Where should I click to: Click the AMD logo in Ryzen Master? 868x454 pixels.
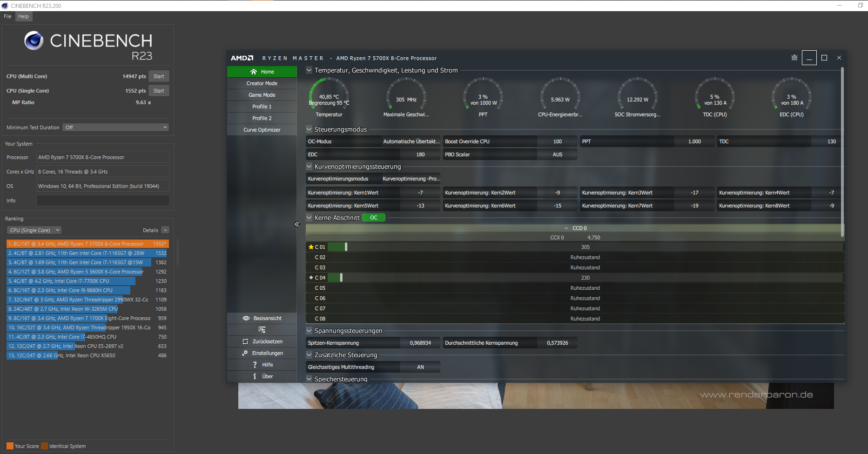[x=242, y=58]
